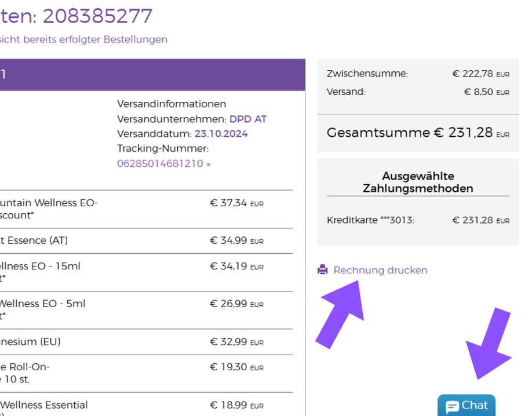The image size is (532, 416).
Task: Click the Ausgewählte Zahlungsmethoden heading
Action: click(x=418, y=182)
